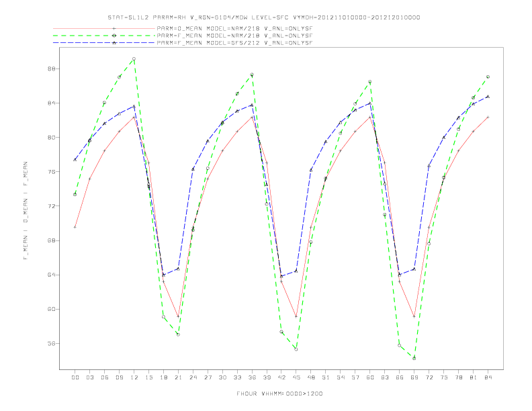Click x-axis forecast hour label 42
Viewport: 532px width, 411px height.
(281, 377)
